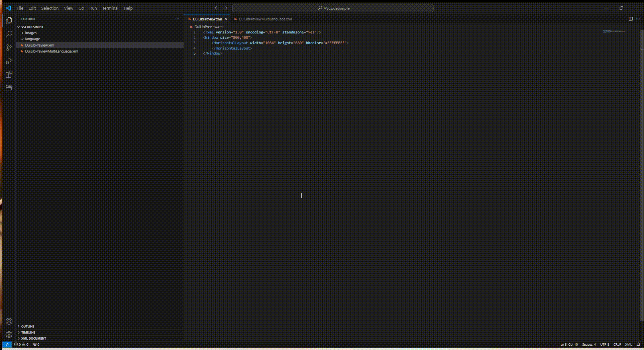The width and height of the screenshot is (644, 350).
Task: Click the VSCodeSimple search box at the top
Action: click(x=333, y=8)
